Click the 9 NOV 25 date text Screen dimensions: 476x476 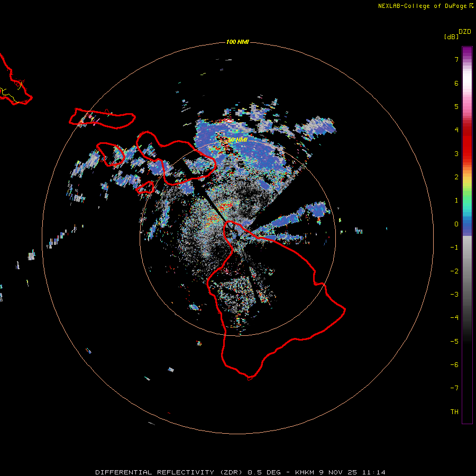[x=338, y=472]
